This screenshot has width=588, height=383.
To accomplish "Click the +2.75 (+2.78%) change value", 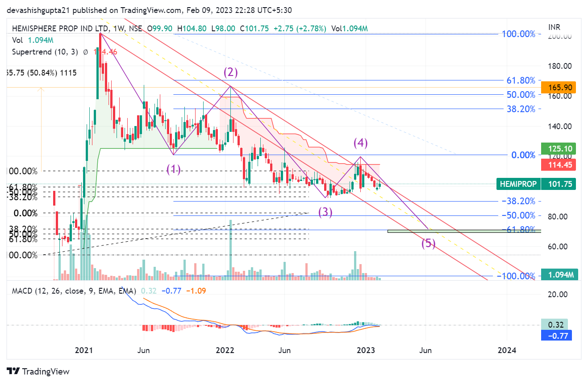I will pyautogui.click(x=299, y=28).
